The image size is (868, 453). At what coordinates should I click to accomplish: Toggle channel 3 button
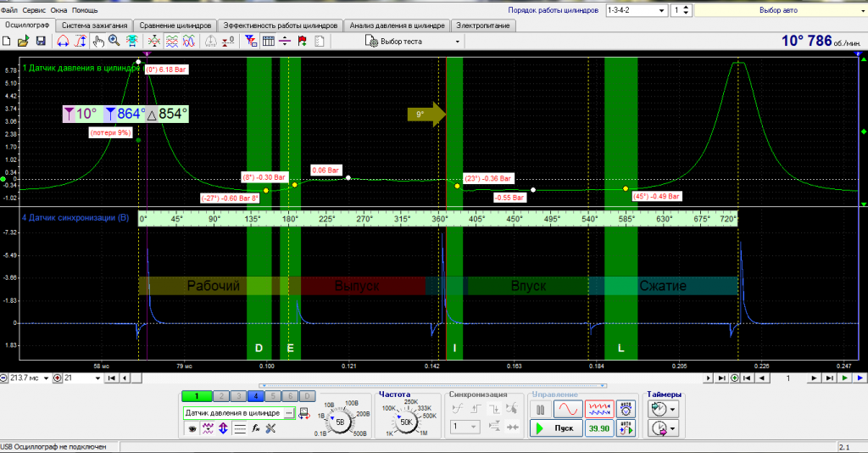(x=238, y=396)
